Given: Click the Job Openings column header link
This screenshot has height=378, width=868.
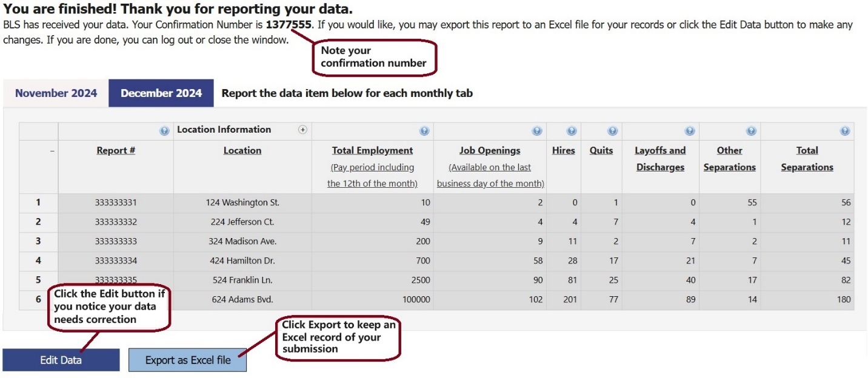Looking at the screenshot, I should tap(490, 151).
